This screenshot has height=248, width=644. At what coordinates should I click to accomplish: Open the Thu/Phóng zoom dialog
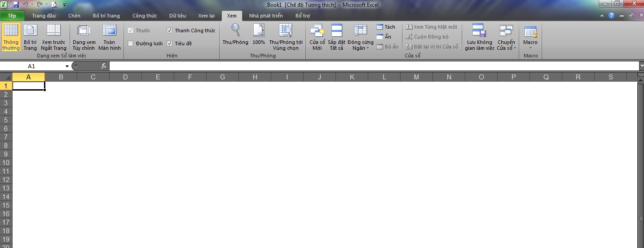(x=235, y=35)
